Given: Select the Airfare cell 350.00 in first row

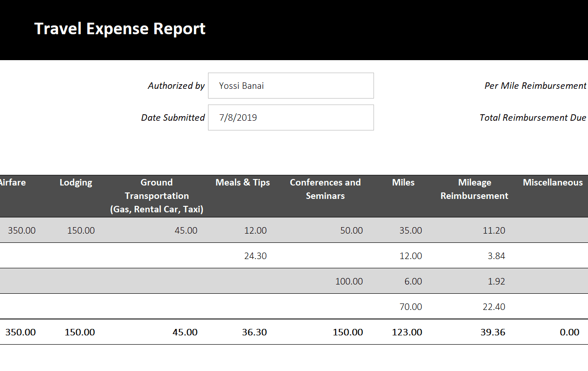Looking at the screenshot, I should click(x=22, y=230).
